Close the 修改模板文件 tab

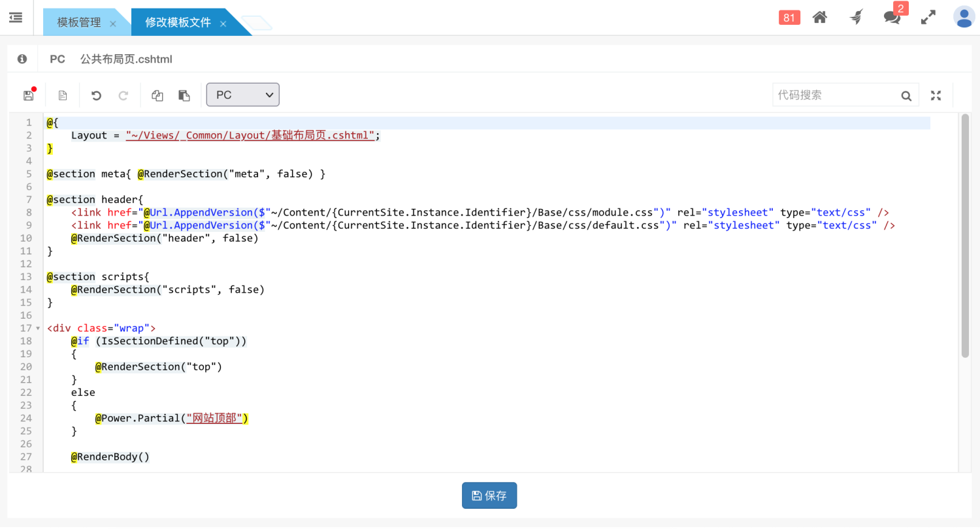coord(223,24)
